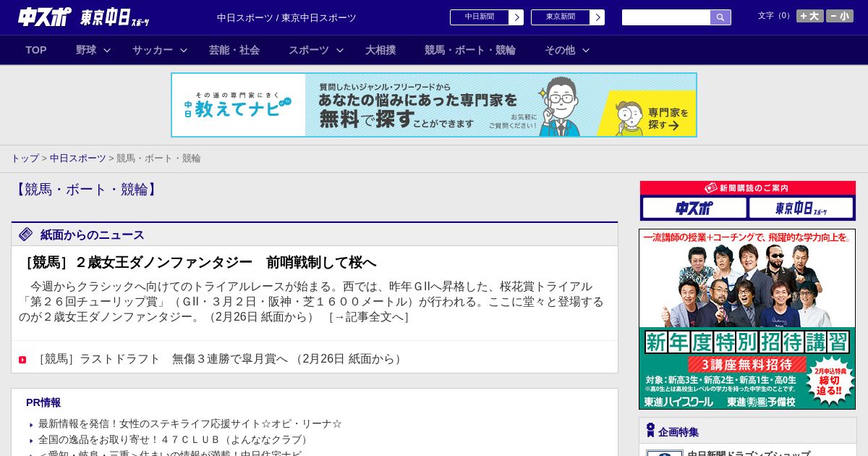
Task: Open その他 navigation menu
Action: coord(560,50)
